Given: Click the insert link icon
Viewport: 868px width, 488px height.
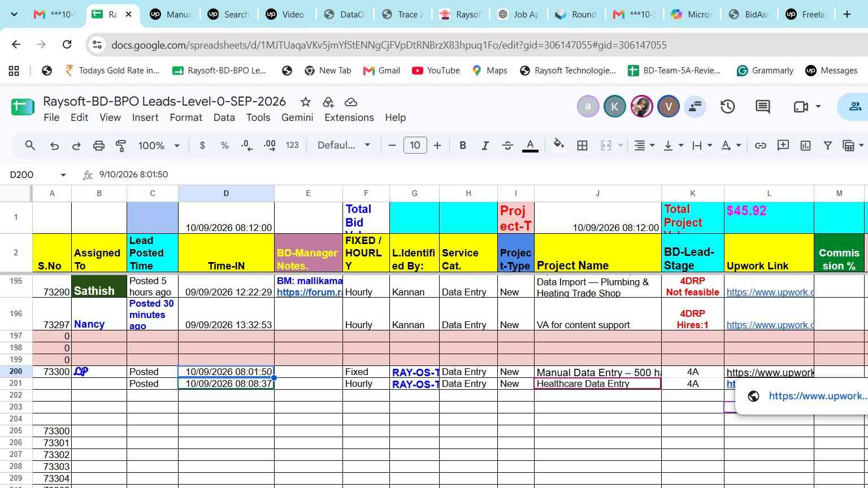Looking at the screenshot, I should [761, 146].
